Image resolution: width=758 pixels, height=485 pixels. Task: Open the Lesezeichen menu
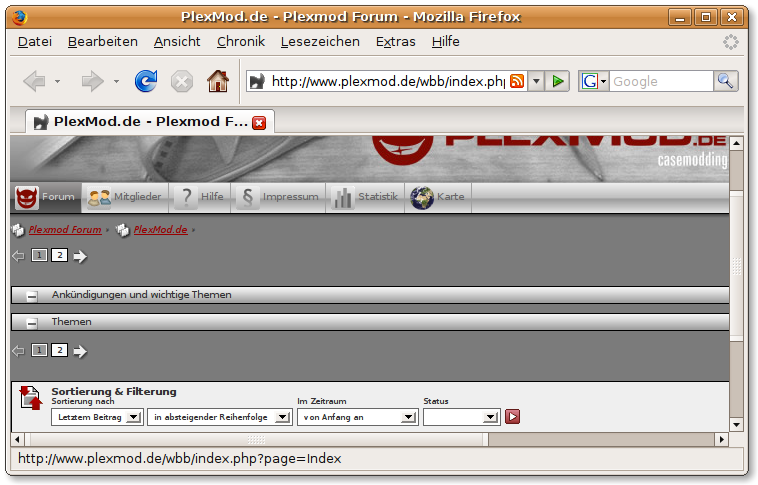(320, 41)
